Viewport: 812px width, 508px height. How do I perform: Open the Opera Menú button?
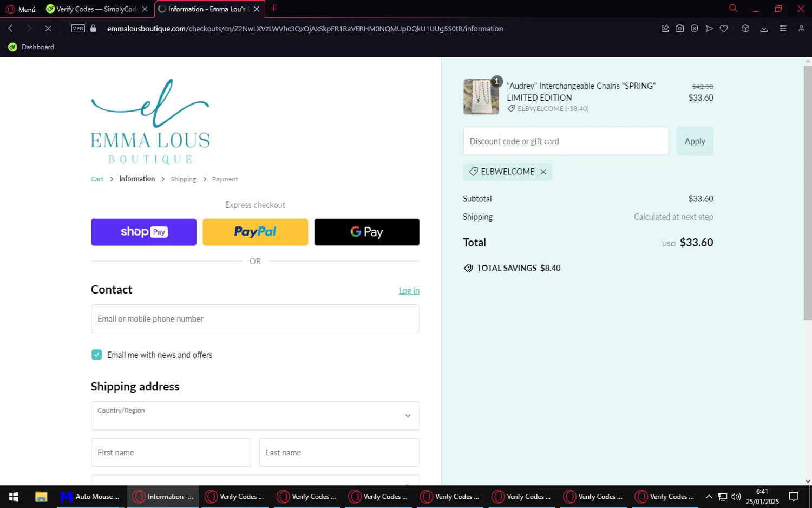pyautogui.click(x=21, y=9)
